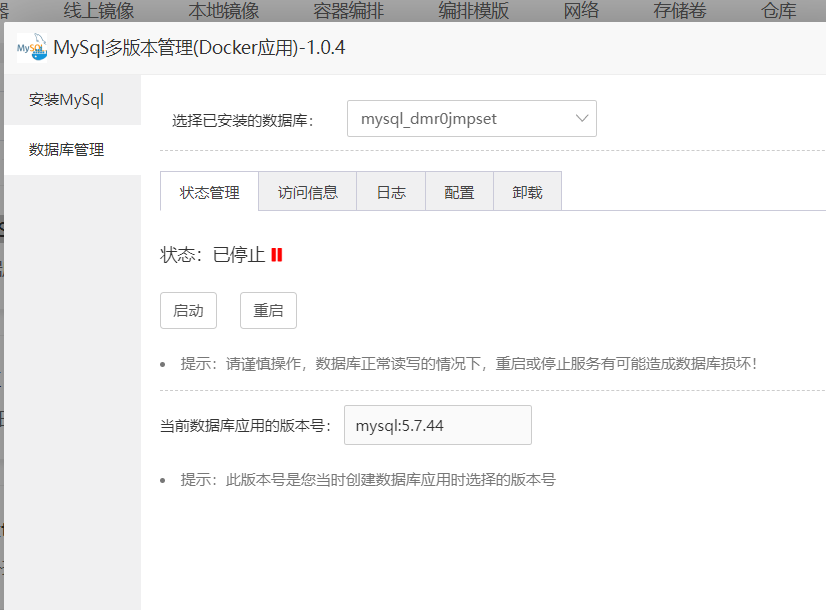Open 存储卷 in the background window
Image resolution: width=826 pixels, height=610 pixels.
(680, 11)
